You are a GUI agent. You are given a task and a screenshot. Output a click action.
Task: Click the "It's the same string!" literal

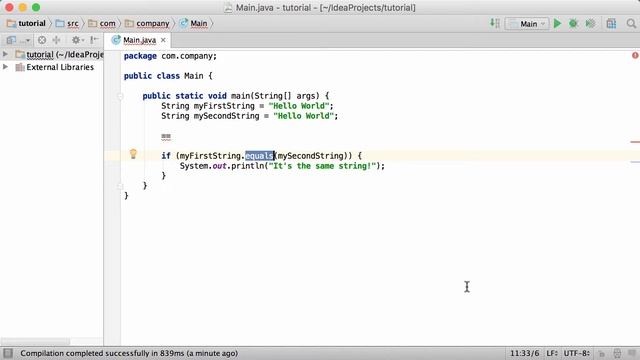(x=322, y=166)
